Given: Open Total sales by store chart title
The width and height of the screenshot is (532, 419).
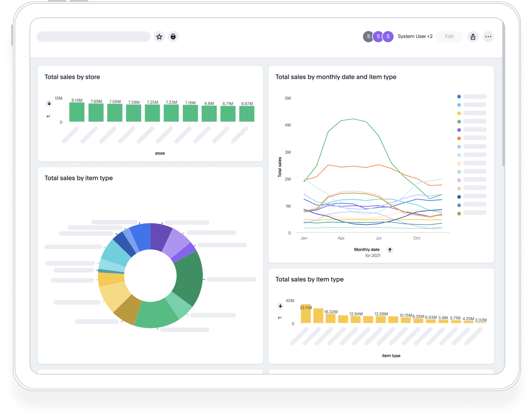Looking at the screenshot, I should pyautogui.click(x=72, y=77).
